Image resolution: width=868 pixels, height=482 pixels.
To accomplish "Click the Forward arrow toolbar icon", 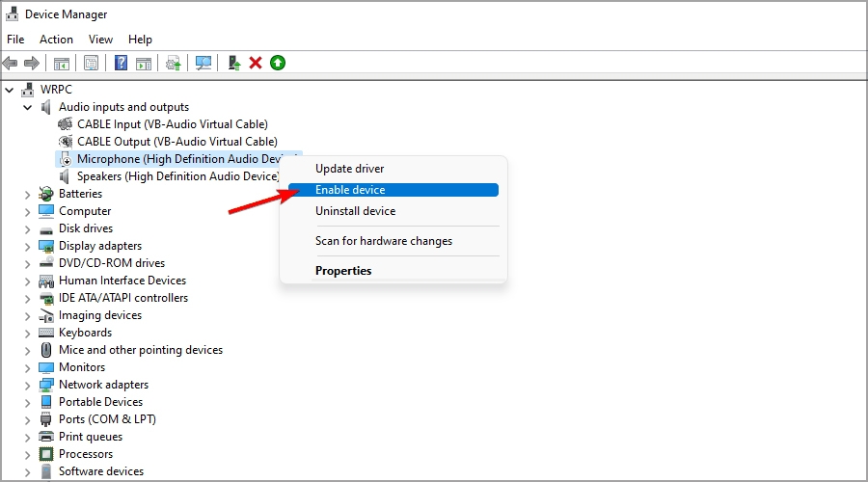I will pos(32,63).
